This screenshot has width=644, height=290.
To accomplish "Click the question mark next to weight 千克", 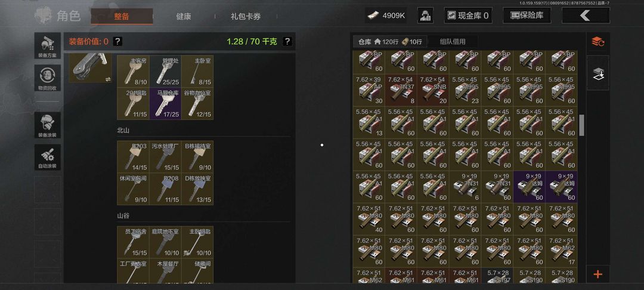I will coord(287,42).
